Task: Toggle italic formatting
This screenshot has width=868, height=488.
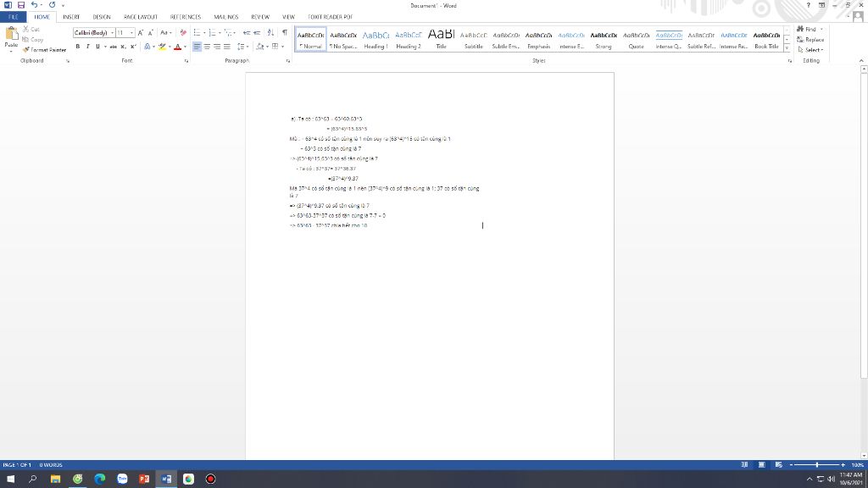Action: [x=87, y=47]
